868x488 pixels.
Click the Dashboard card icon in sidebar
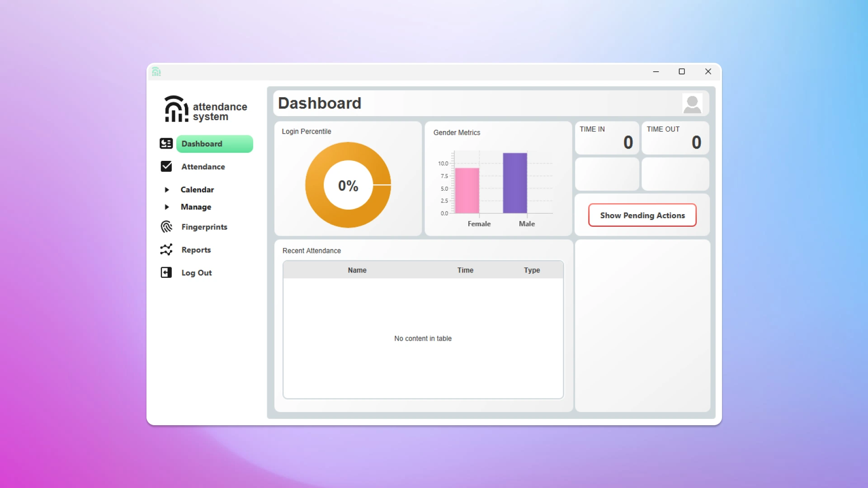pos(166,144)
